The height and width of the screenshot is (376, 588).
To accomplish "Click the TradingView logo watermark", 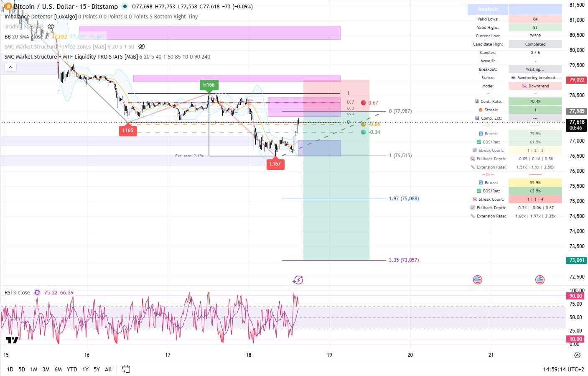I will (x=12, y=340).
